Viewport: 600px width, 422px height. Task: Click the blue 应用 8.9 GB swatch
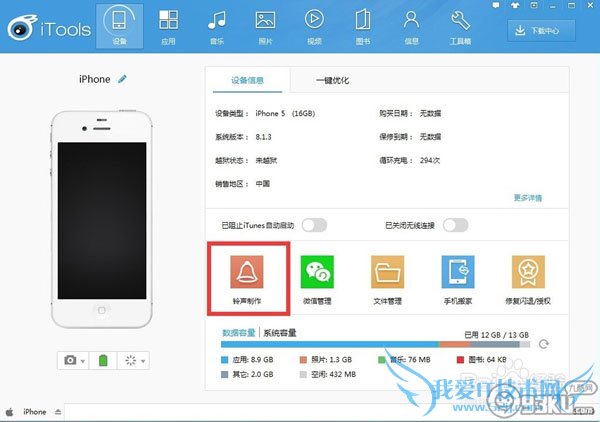click(x=225, y=360)
